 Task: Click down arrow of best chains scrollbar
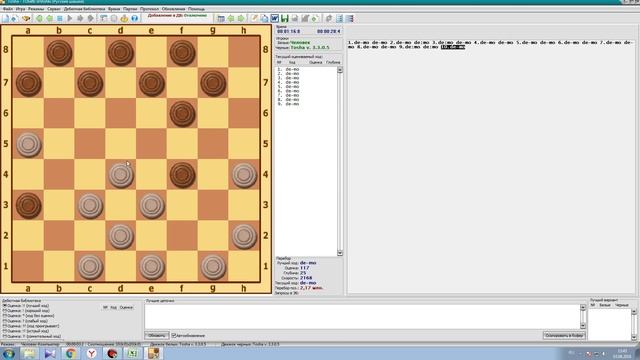(583, 326)
